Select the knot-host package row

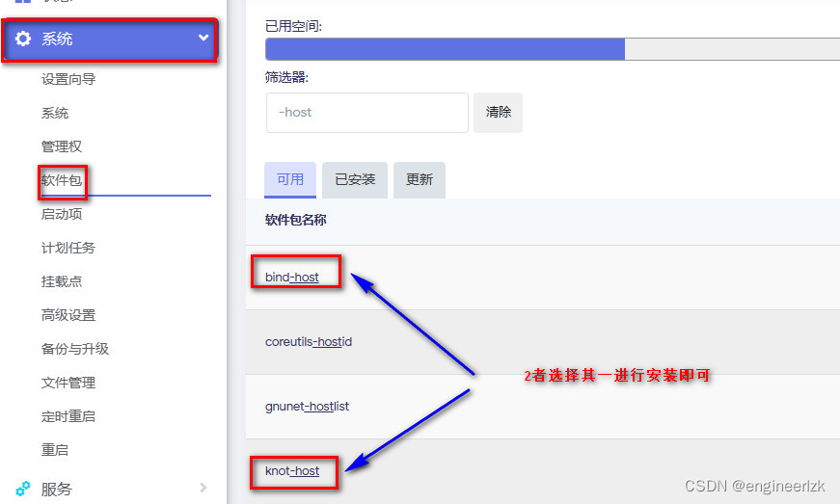(543, 471)
